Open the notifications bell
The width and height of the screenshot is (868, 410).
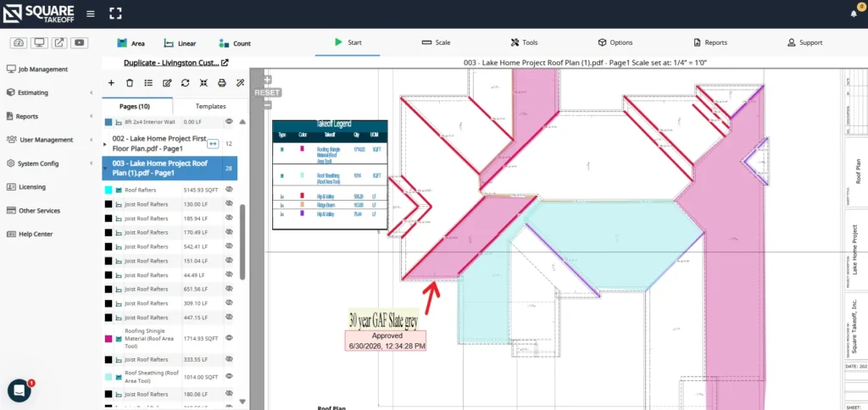(x=854, y=14)
